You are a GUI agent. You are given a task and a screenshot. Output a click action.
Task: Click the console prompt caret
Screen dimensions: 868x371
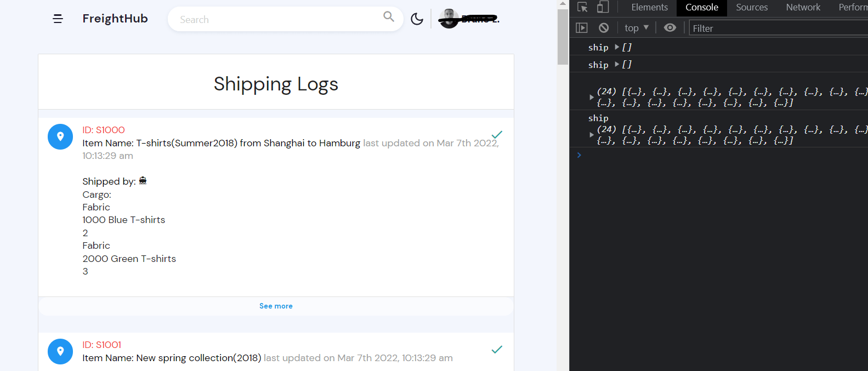pos(579,155)
